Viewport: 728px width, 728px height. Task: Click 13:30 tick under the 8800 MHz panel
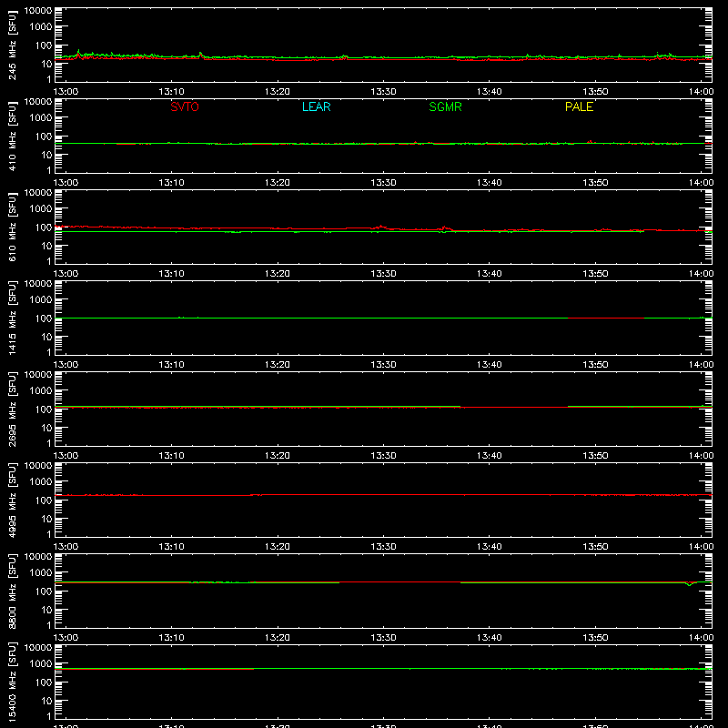[x=383, y=638]
